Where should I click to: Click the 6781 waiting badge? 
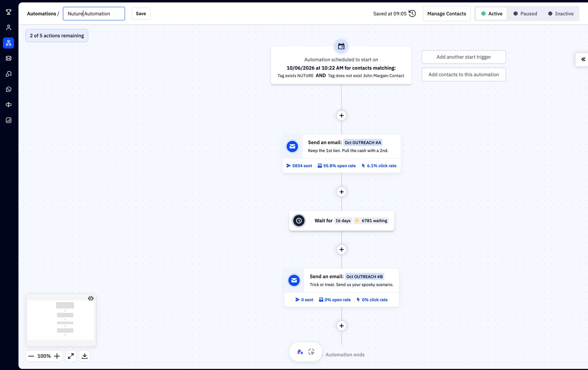(371, 221)
